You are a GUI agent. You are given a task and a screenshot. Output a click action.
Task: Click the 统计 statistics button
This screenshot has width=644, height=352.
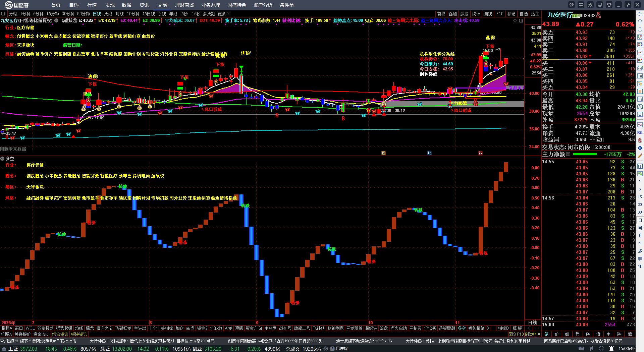(x=476, y=14)
